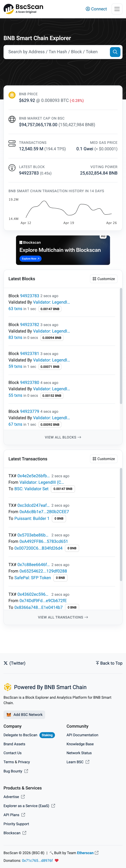The height and width of the screenshot is (868, 126).
Task: Open the hamburger navigation menu
Action: [117, 9]
